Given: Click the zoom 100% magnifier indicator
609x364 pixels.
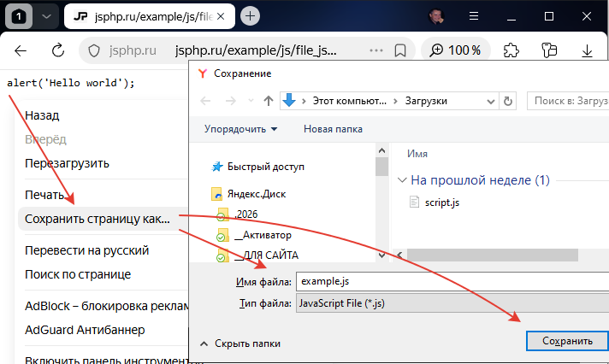Looking at the screenshot, I should point(456,50).
